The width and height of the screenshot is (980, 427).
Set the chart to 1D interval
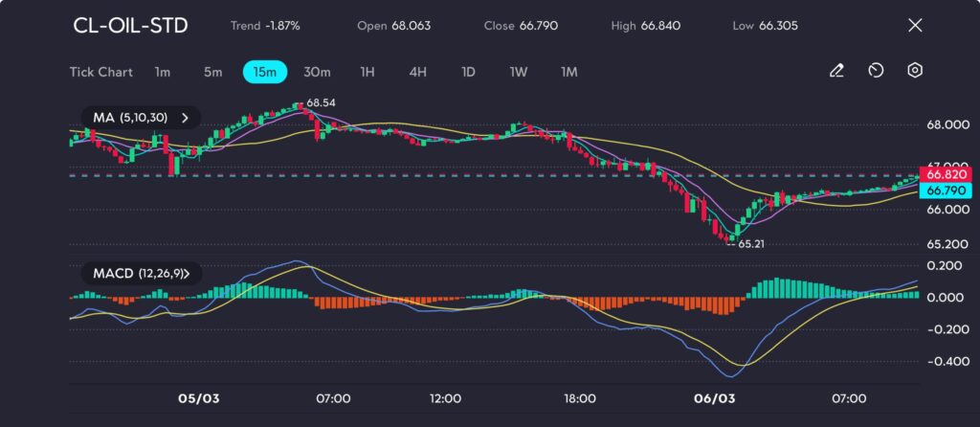(x=468, y=72)
